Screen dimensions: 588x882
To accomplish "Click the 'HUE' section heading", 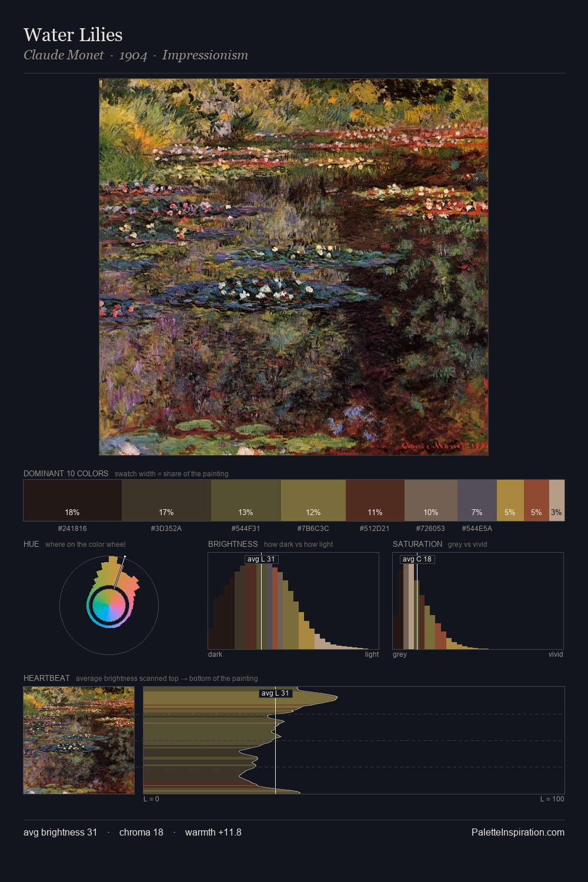I will (31, 544).
